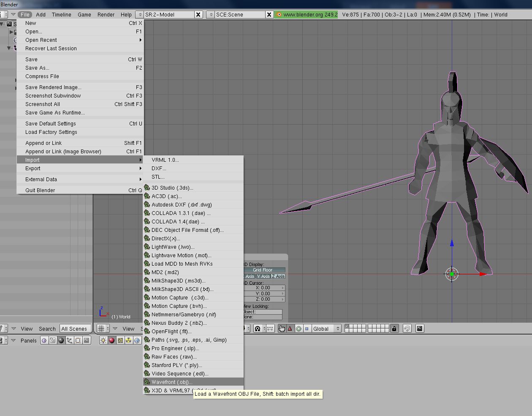Viewport: 532px width, 416px height.
Task: Toggle move object centers only icon
Action: 270,329
